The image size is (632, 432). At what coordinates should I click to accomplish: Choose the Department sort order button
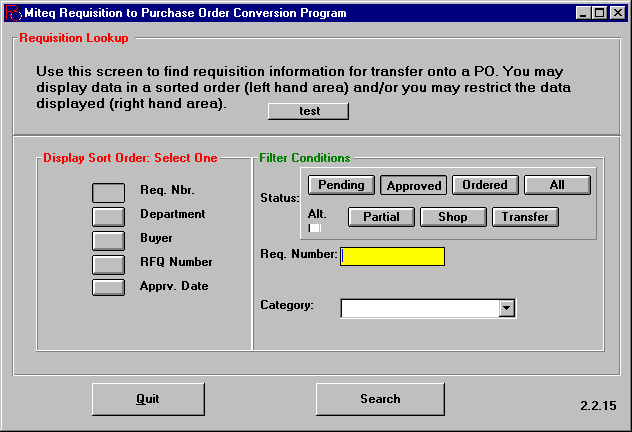tap(108, 215)
